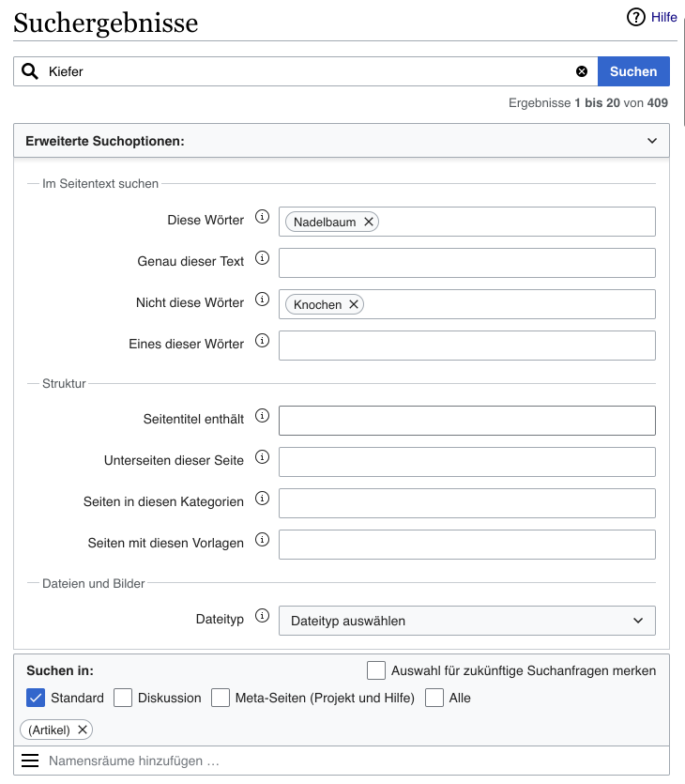
Task: Open info icon next to Seitentitel enthält
Action: pyautogui.click(x=263, y=417)
